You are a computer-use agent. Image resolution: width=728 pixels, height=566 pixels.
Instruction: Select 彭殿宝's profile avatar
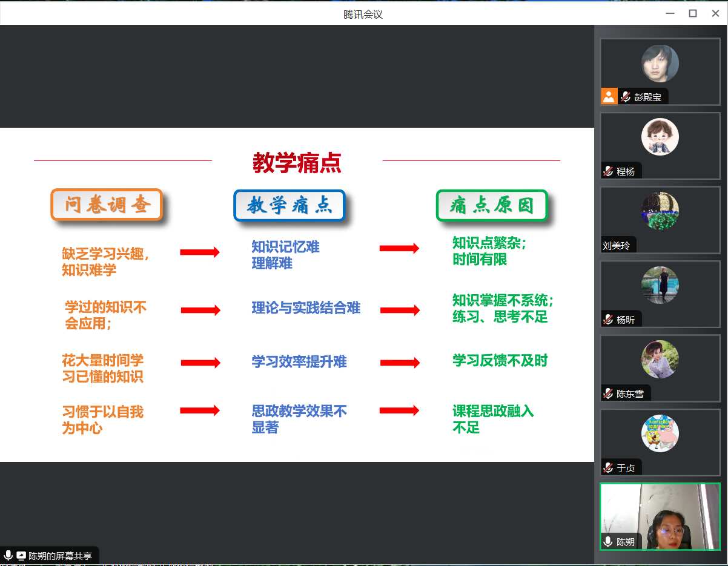660,64
